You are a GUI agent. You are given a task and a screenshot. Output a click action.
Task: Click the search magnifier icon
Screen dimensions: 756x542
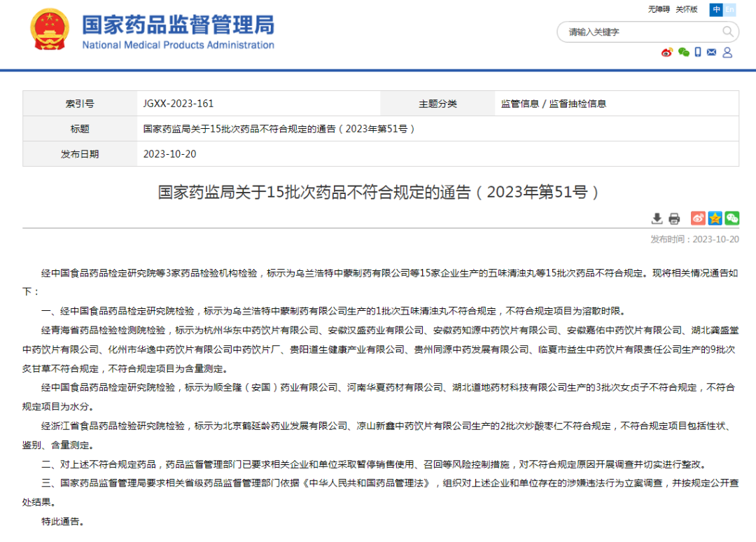(x=728, y=32)
